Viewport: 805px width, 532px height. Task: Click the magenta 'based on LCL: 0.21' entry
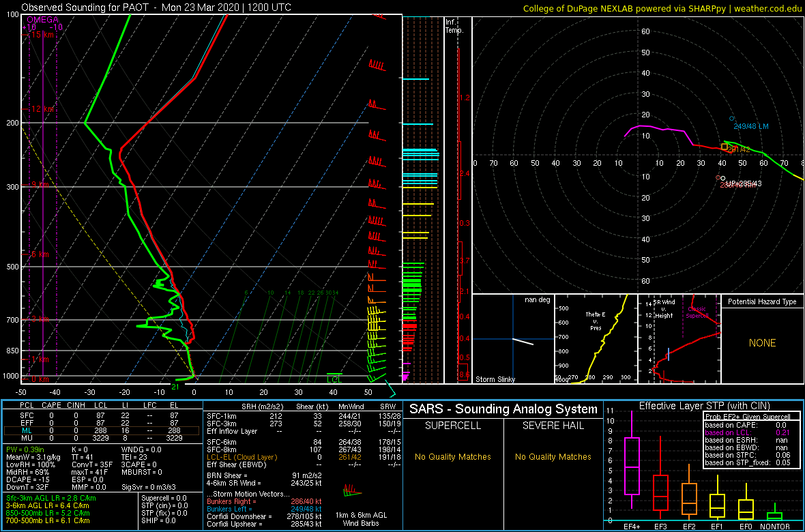(748, 433)
